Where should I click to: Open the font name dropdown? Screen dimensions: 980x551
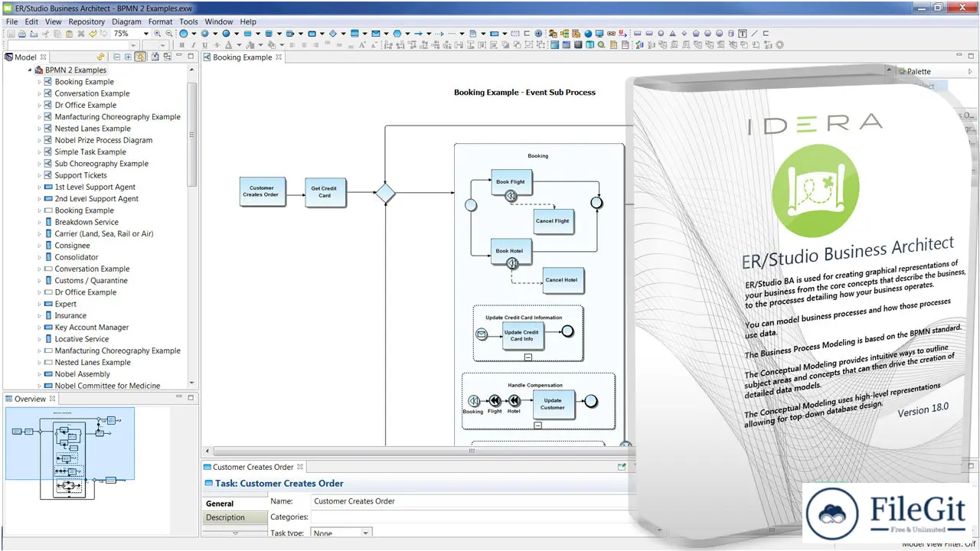click(132, 45)
